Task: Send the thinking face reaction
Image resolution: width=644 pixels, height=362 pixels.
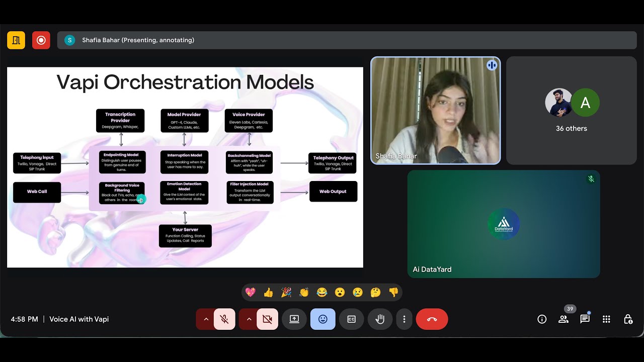Action: [x=375, y=292]
